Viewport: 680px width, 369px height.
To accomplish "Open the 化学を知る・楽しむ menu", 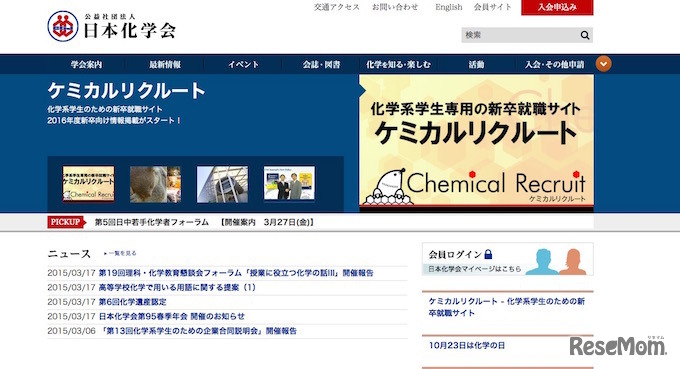I will tap(399, 65).
